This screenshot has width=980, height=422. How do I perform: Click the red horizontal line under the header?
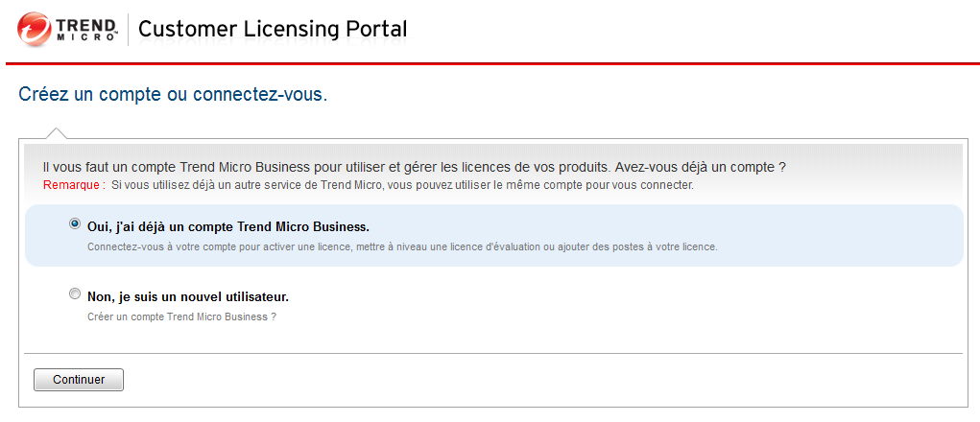490,64
